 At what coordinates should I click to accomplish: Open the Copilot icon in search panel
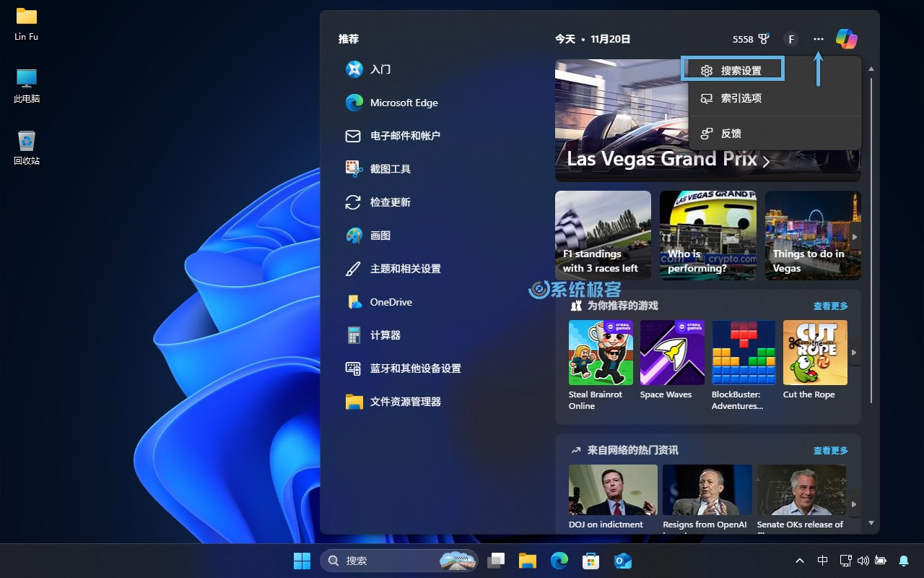coord(846,39)
